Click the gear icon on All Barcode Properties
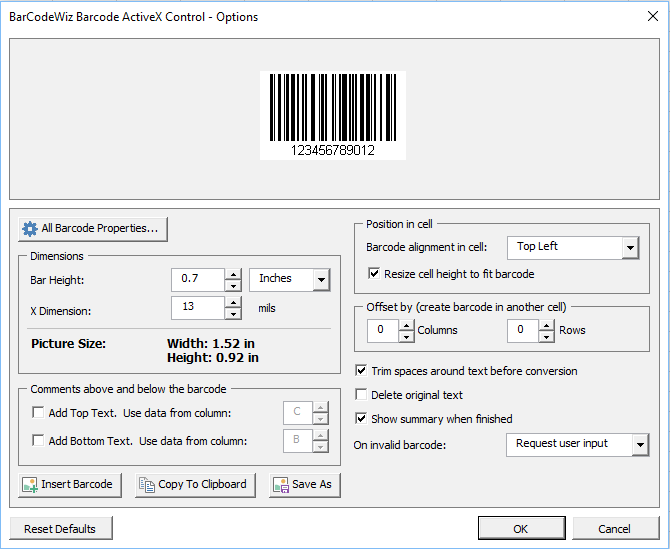This screenshot has height=549, width=670. 30,229
